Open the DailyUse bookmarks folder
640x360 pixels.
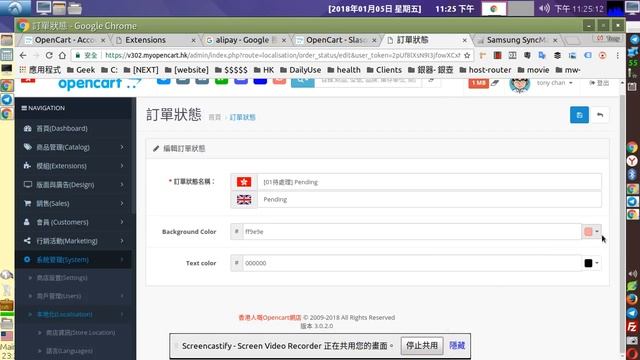300,70
